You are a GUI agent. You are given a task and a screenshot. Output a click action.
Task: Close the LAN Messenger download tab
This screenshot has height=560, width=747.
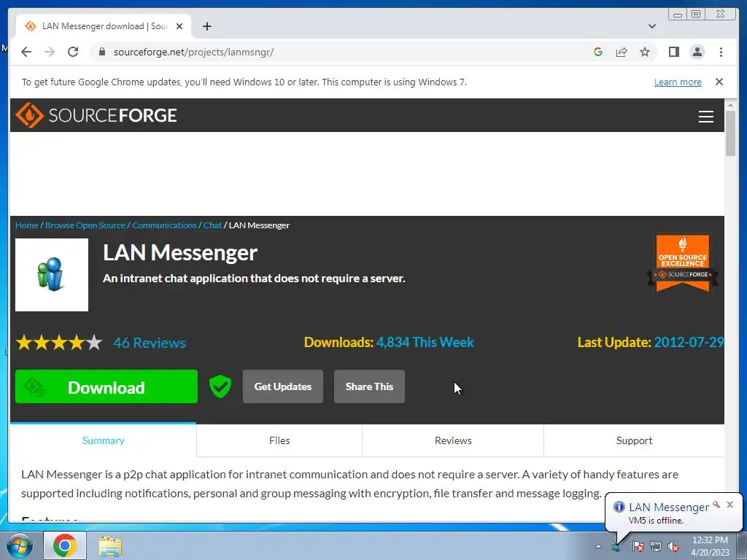[x=179, y=26]
